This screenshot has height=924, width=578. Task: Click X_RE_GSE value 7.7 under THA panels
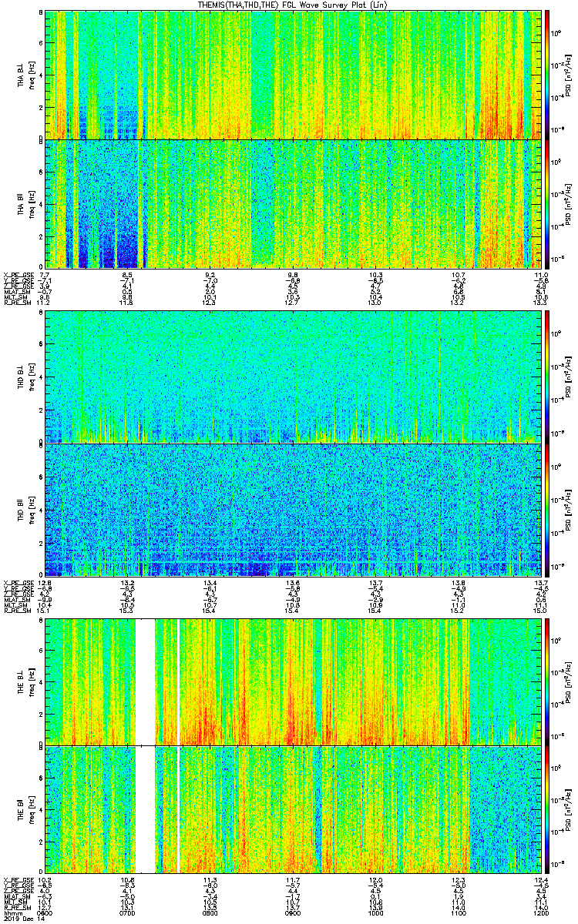click(45, 275)
